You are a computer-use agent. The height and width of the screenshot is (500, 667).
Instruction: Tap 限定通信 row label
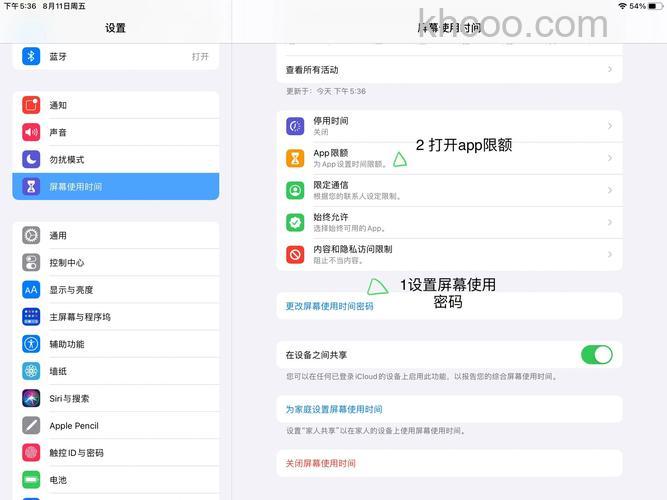331,185
